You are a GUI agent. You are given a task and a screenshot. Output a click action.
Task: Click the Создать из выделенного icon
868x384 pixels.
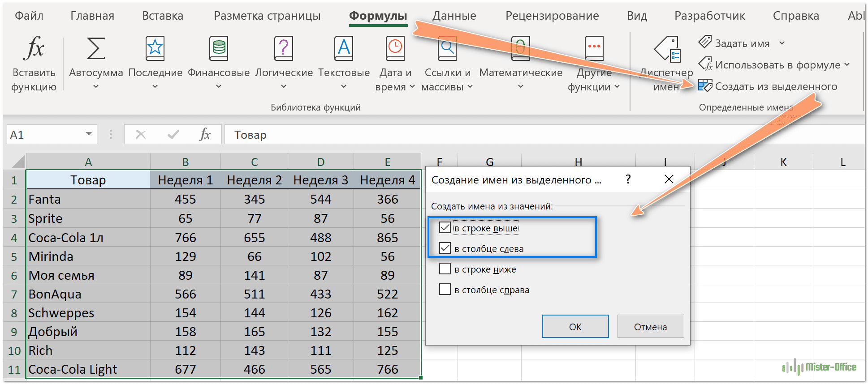point(705,85)
